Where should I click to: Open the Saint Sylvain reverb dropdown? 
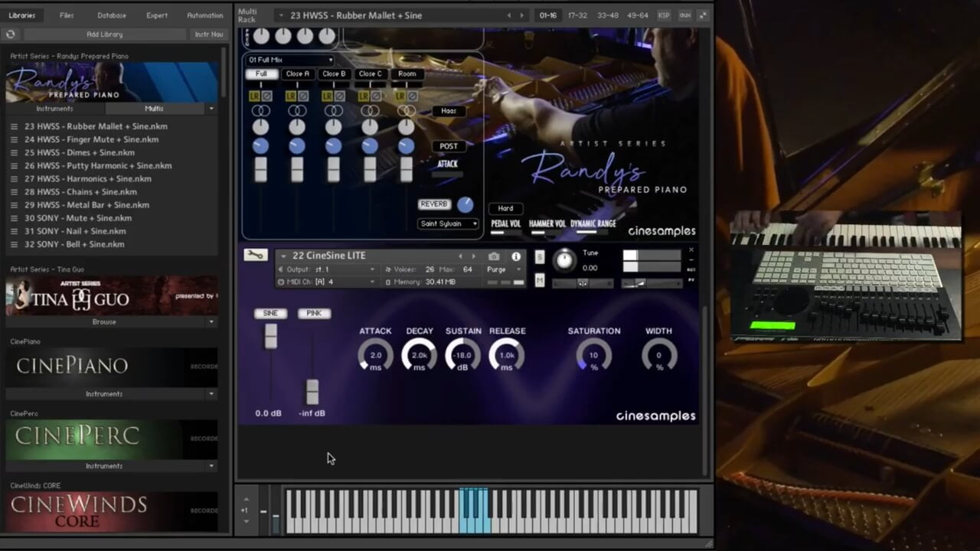click(x=449, y=223)
